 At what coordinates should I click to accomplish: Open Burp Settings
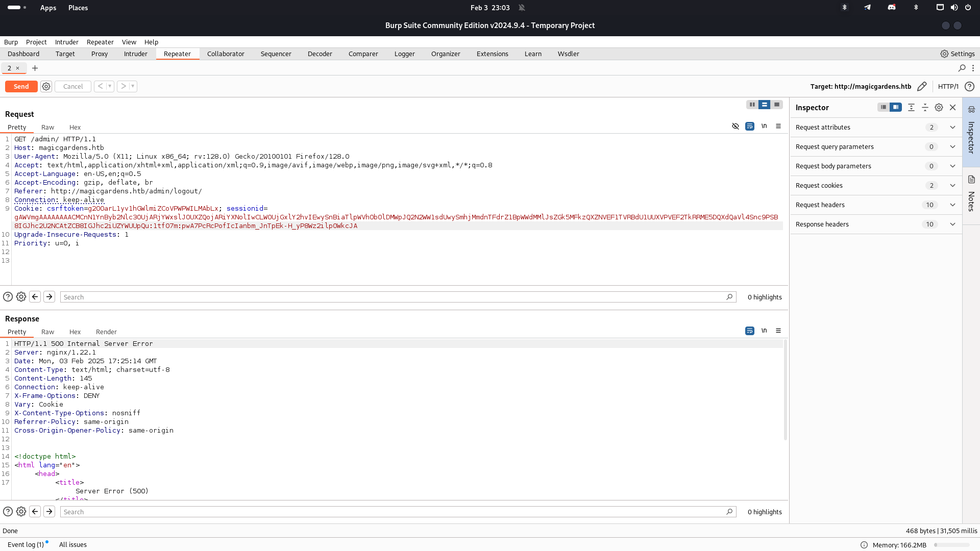click(x=958, y=54)
